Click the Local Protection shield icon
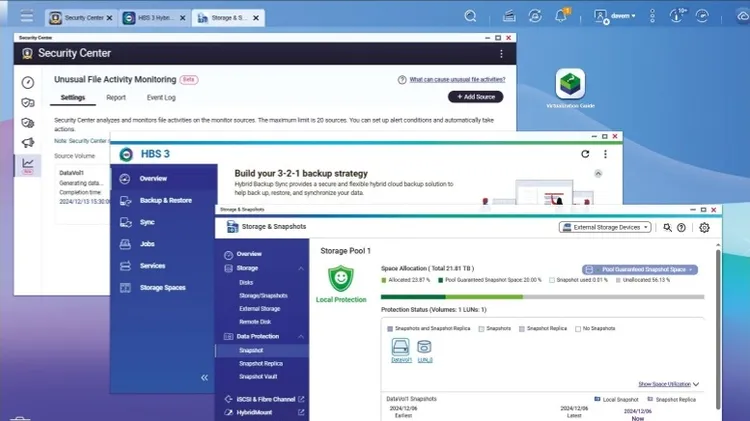Viewport: 750px width, 421px height. pyautogui.click(x=341, y=278)
